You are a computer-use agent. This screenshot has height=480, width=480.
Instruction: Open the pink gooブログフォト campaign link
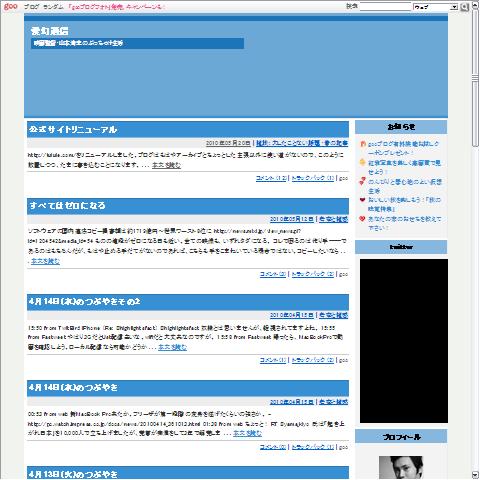click(116, 7)
